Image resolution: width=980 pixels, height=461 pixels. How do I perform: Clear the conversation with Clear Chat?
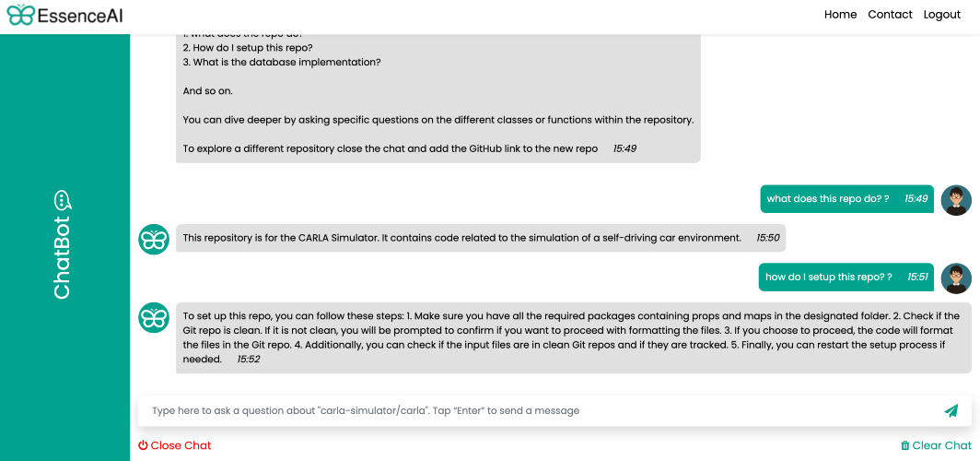[936, 445]
